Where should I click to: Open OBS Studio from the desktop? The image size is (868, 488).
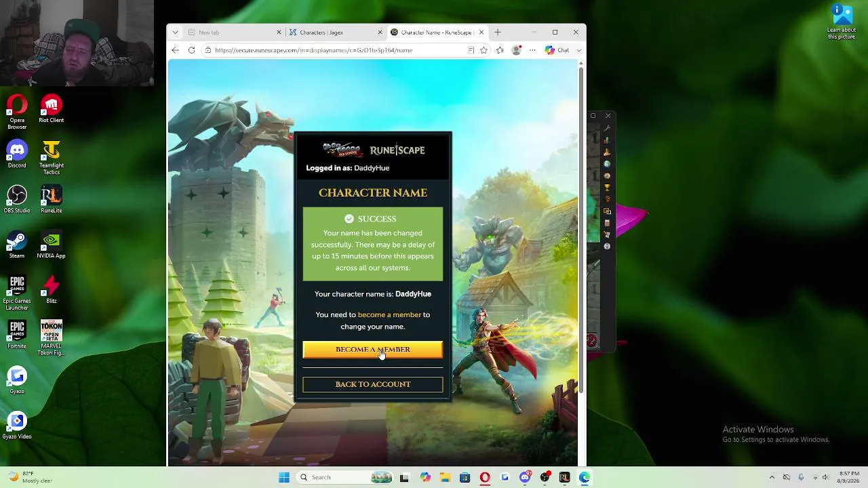coord(17,200)
